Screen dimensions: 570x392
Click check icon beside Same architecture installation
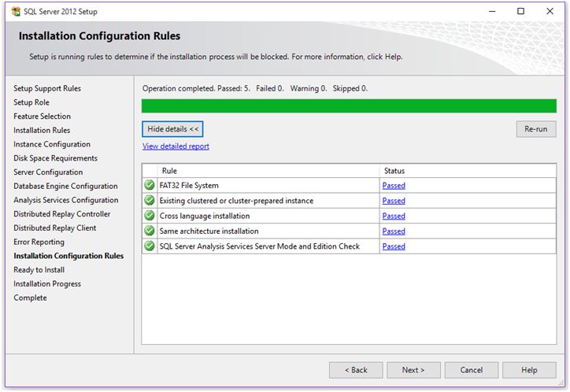tap(149, 231)
